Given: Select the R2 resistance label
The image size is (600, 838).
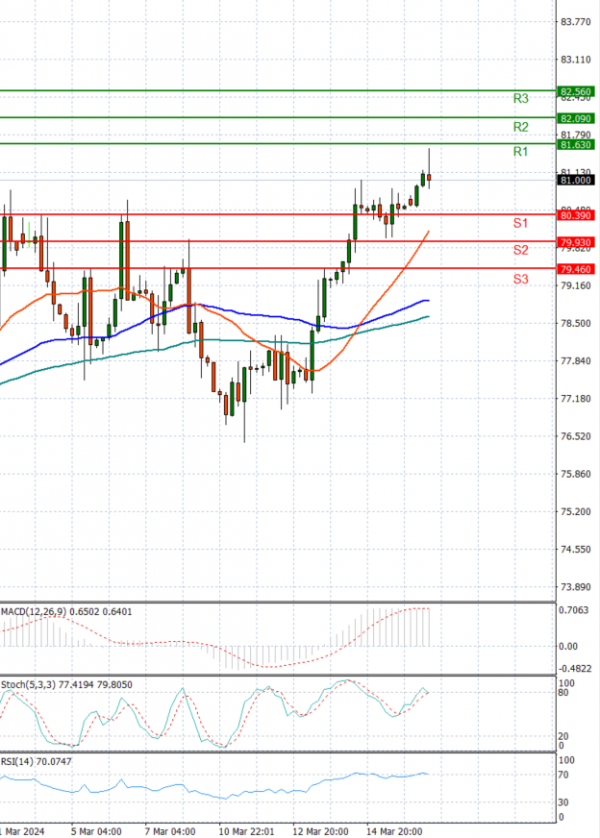Looking at the screenshot, I should [520, 127].
